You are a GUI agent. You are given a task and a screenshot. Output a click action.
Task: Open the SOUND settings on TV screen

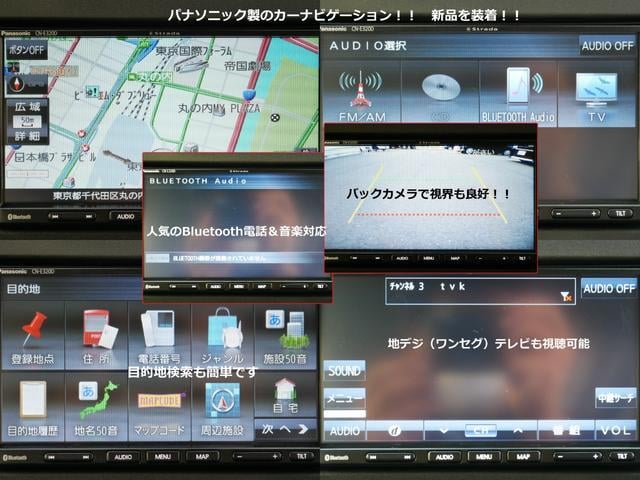tap(343, 370)
